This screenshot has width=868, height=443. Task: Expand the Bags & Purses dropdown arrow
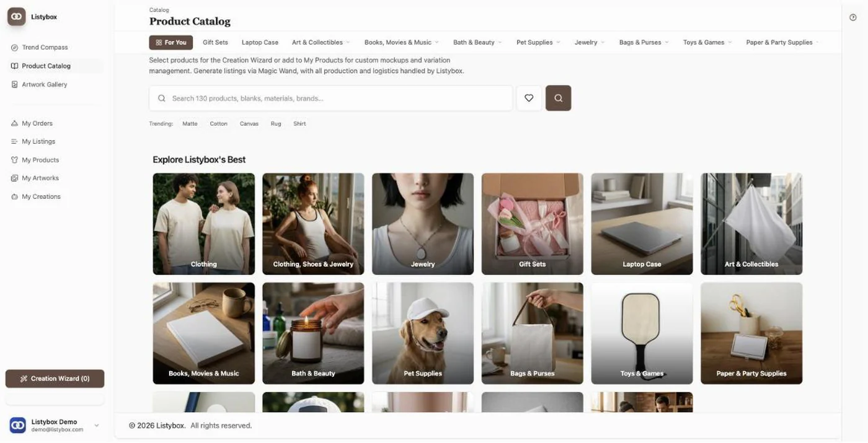click(x=666, y=42)
